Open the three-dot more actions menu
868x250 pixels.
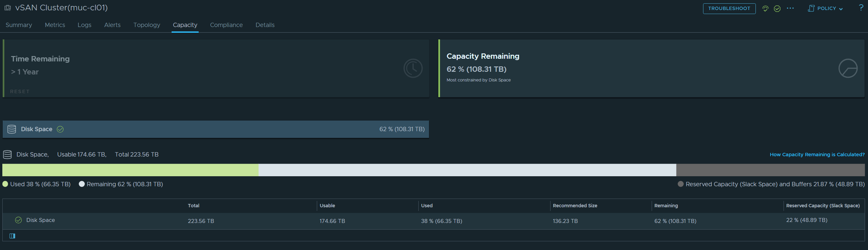pos(790,8)
